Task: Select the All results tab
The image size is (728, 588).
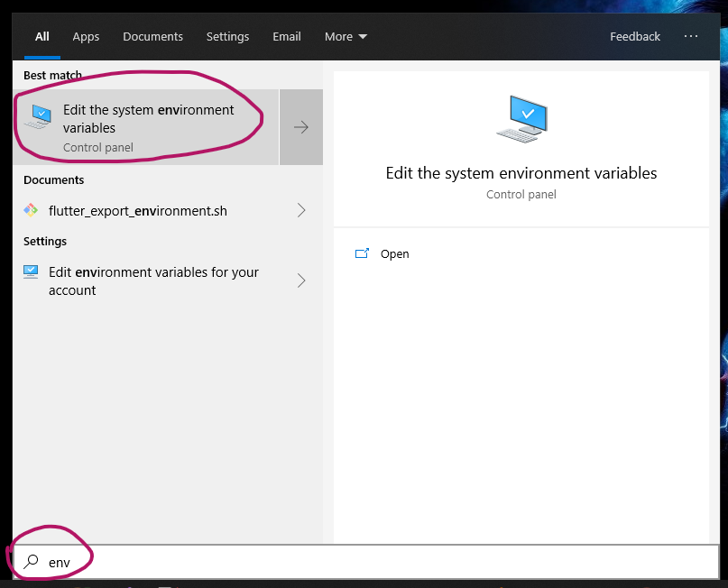Action: (x=42, y=37)
